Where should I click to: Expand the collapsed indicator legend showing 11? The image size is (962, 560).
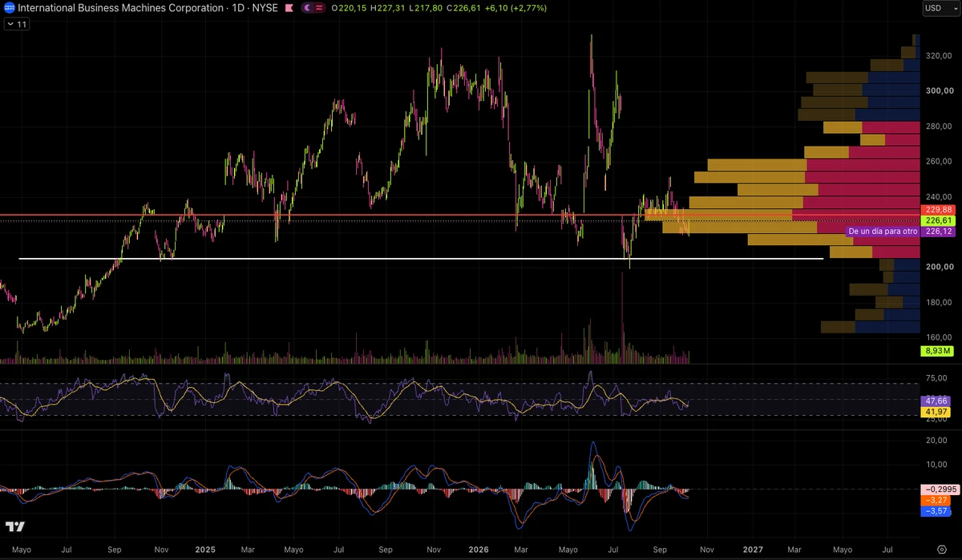[17, 25]
